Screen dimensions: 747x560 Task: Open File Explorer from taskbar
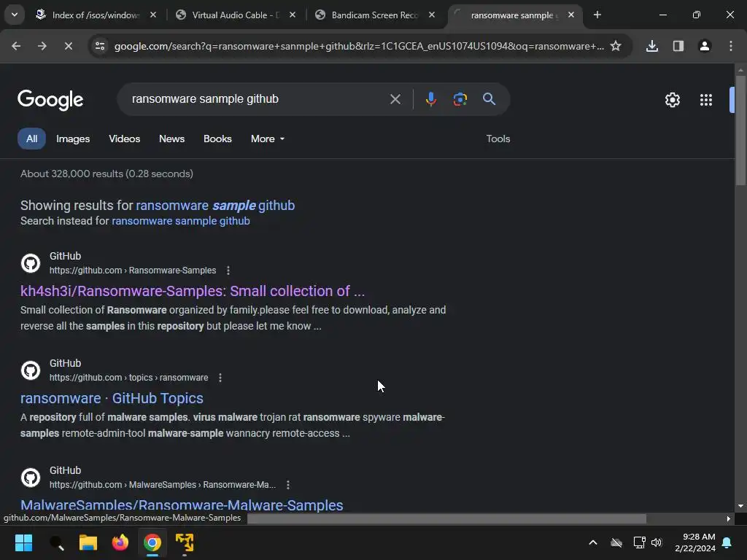88,542
